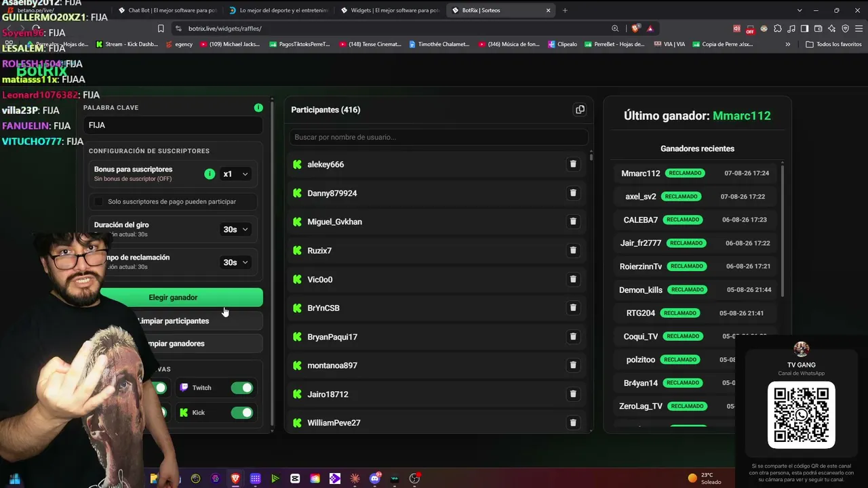This screenshot has height=488, width=868.
Task: Expand the hidden bookmarks overflow chevron
Action: 787,44
